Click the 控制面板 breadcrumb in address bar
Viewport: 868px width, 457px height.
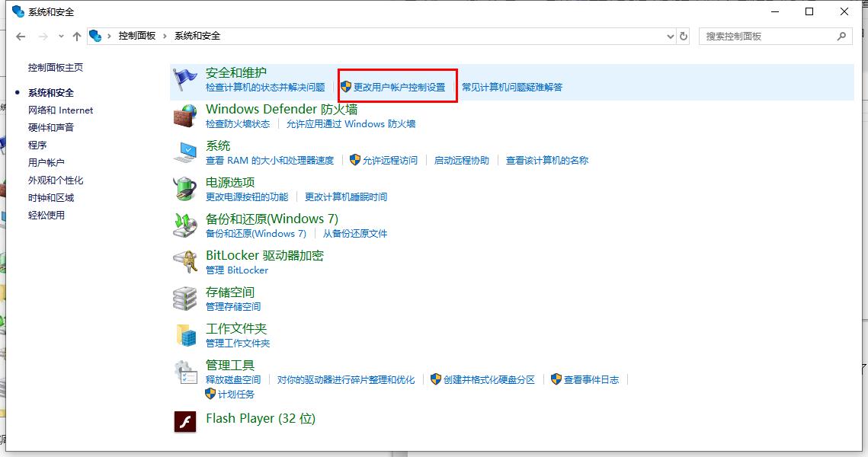[x=136, y=36]
